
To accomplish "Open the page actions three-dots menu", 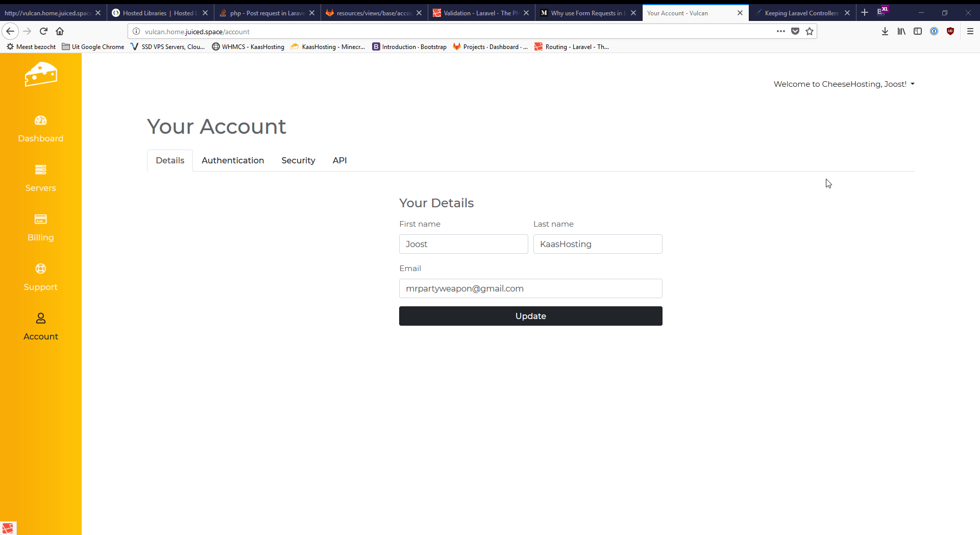I will coord(780,32).
